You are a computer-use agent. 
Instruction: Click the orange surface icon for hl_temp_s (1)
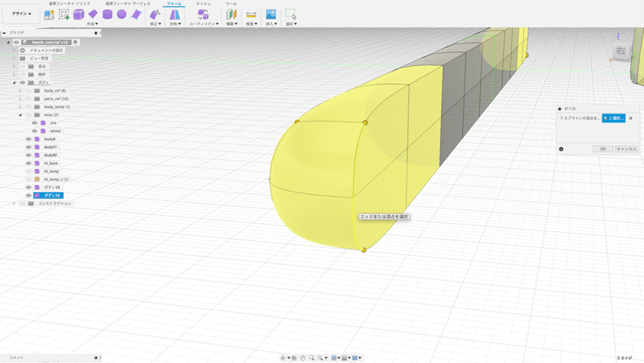tap(37, 179)
